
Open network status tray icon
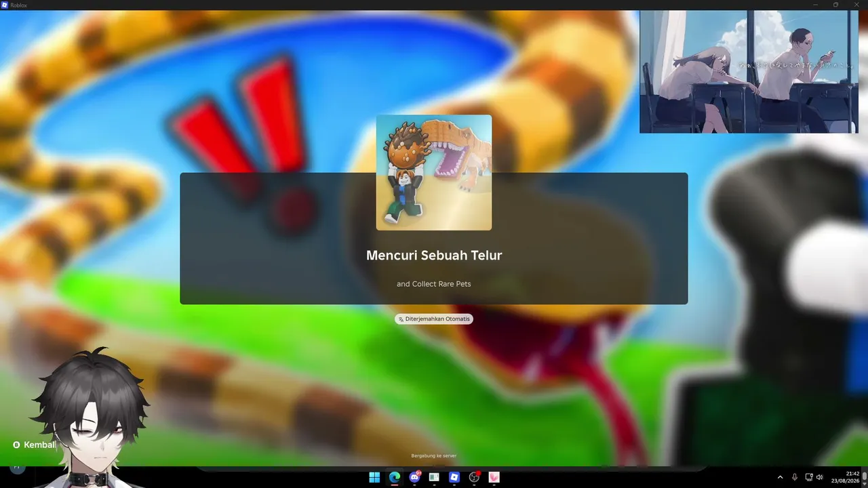(x=809, y=477)
